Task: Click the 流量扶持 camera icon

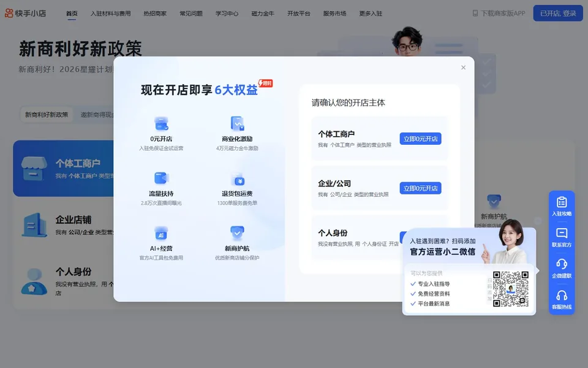Action: click(161, 178)
